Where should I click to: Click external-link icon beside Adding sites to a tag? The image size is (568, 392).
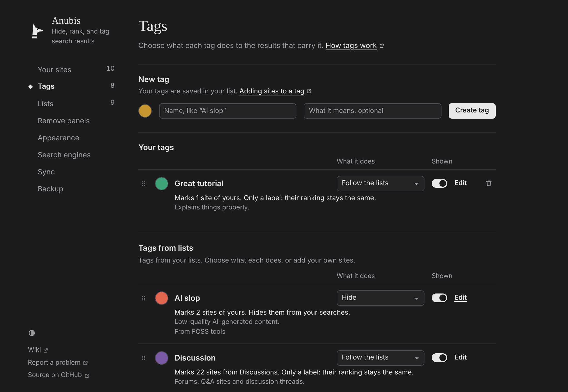(x=309, y=91)
